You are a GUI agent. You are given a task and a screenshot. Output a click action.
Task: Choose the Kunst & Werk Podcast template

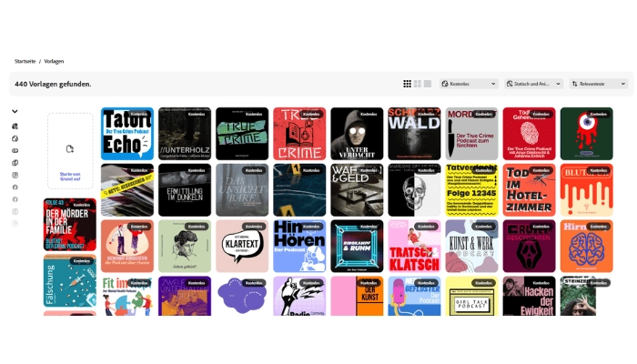(x=471, y=247)
